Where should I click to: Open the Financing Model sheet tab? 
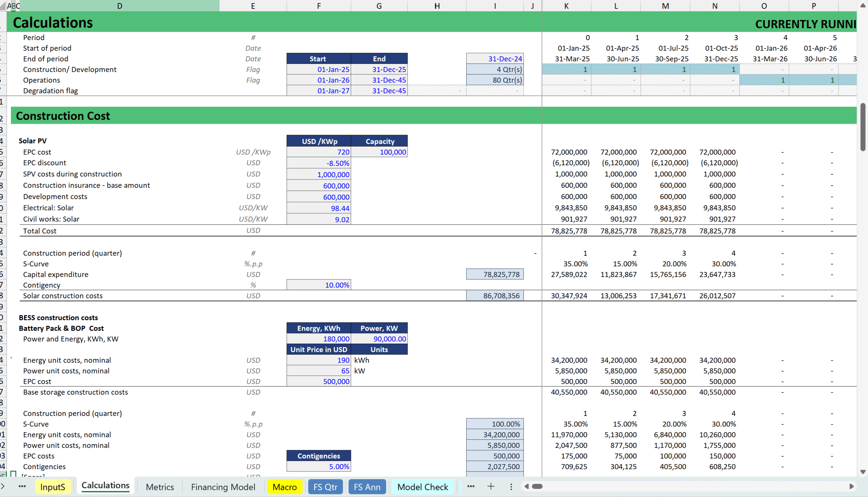(x=223, y=487)
